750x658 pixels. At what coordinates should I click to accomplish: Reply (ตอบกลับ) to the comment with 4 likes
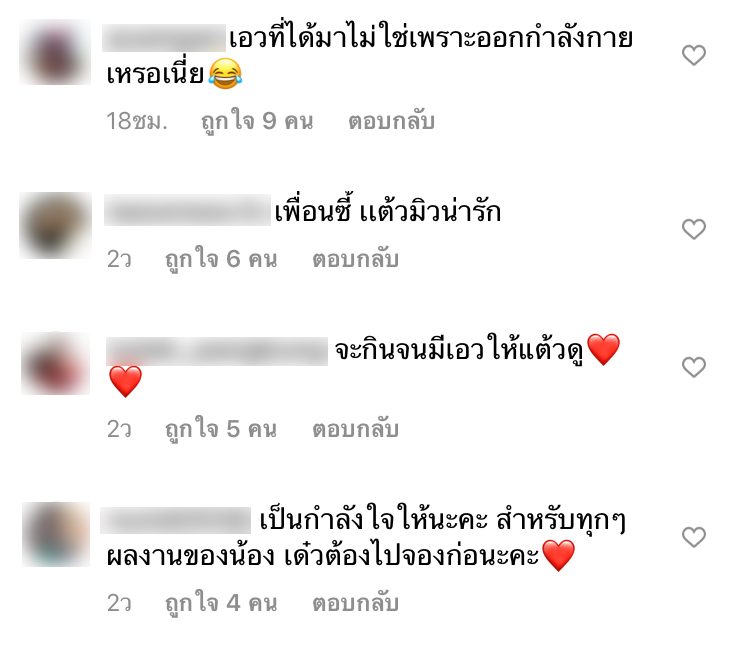355,603
